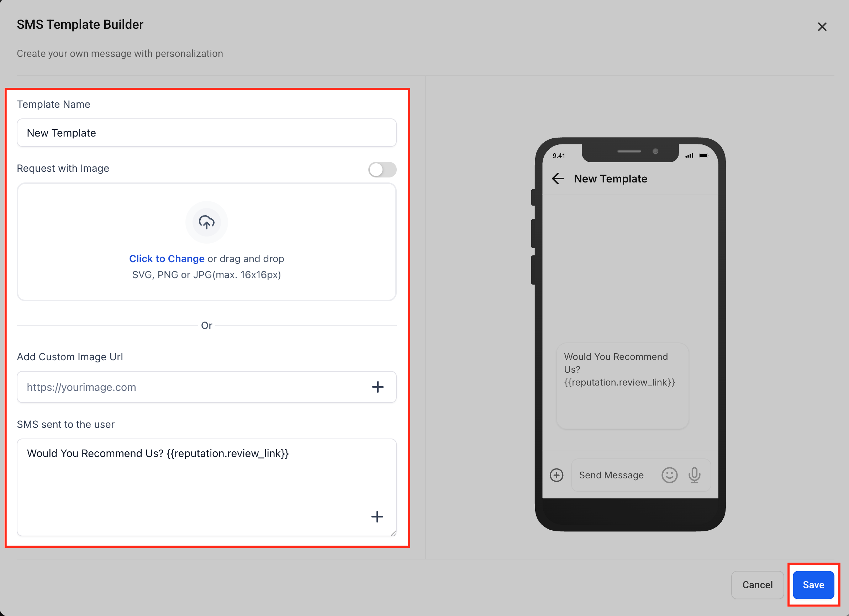The image size is (849, 616).
Task: Click the plus icon inside the SMS text area
Action: coord(377,517)
